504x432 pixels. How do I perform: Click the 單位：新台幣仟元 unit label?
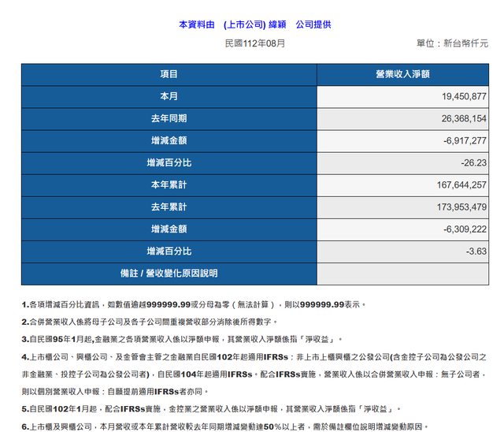[452, 43]
